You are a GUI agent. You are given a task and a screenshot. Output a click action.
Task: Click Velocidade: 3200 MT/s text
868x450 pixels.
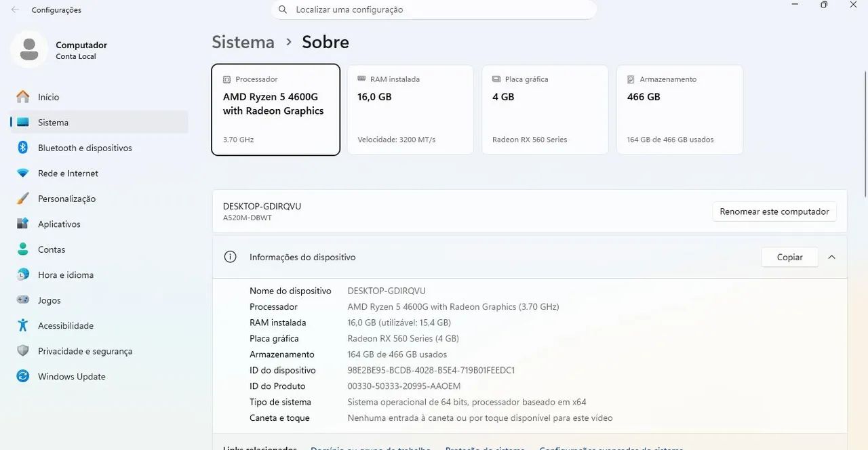(x=397, y=140)
